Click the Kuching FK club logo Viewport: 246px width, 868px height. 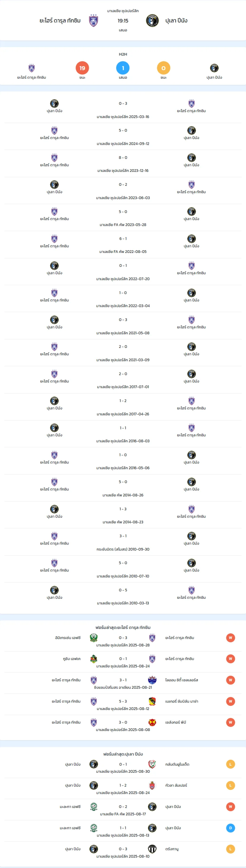[x=94, y=659]
